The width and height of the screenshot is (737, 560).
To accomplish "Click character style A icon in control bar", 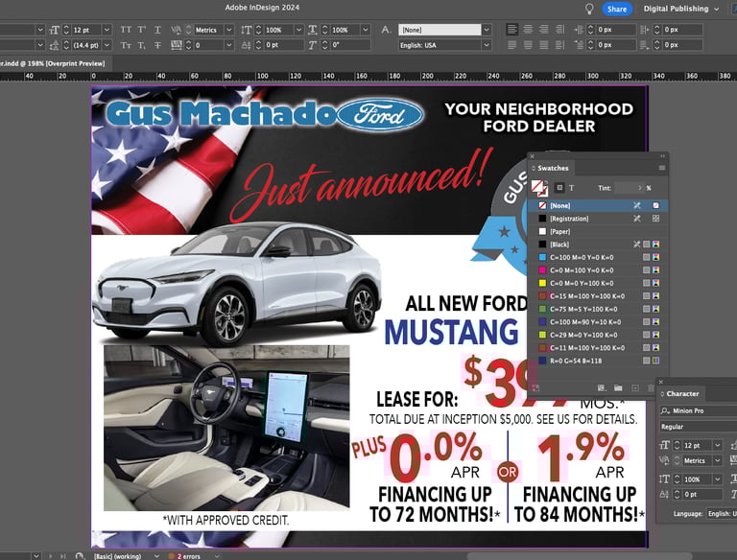I will pos(386,30).
